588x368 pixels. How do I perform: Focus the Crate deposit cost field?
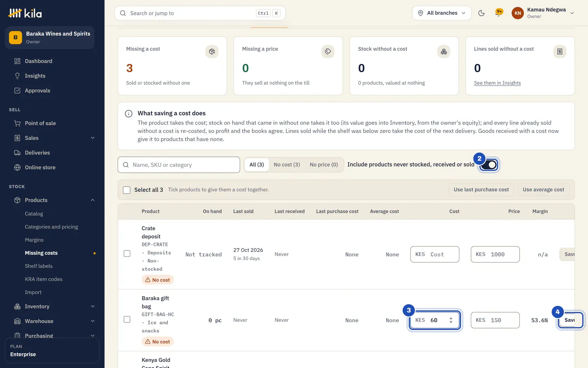(435, 254)
